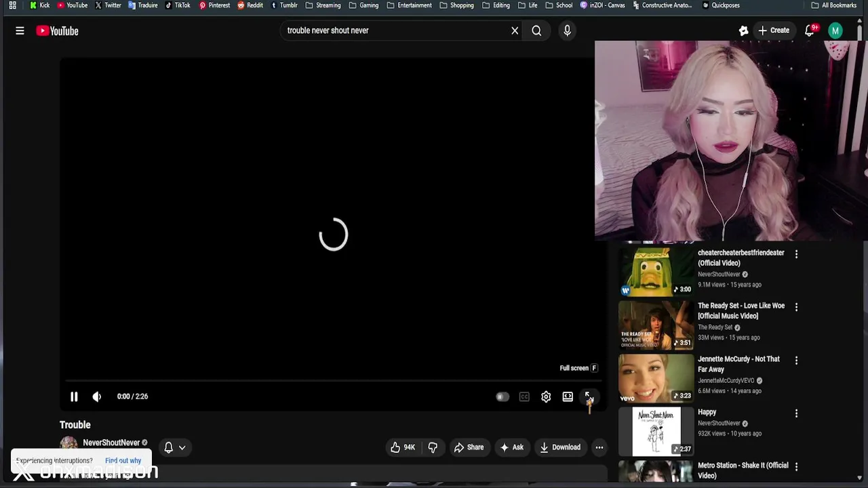This screenshot has height=488, width=868.
Task: Open more actions below the video
Action: tap(599, 447)
